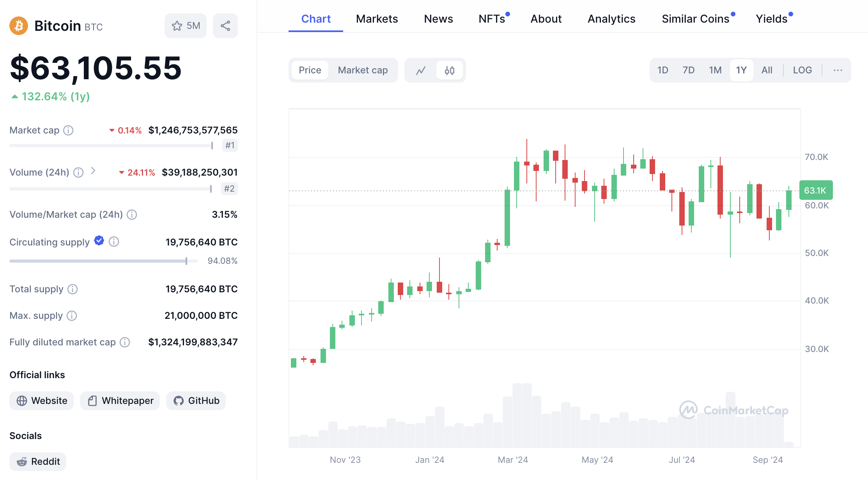Open the Similar Coins tab
The height and width of the screenshot is (480, 868).
695,19
